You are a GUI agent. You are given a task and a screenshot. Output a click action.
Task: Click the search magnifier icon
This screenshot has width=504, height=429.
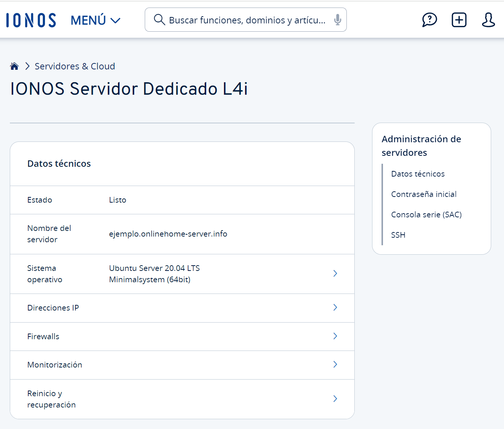click(x=159, y=20)
